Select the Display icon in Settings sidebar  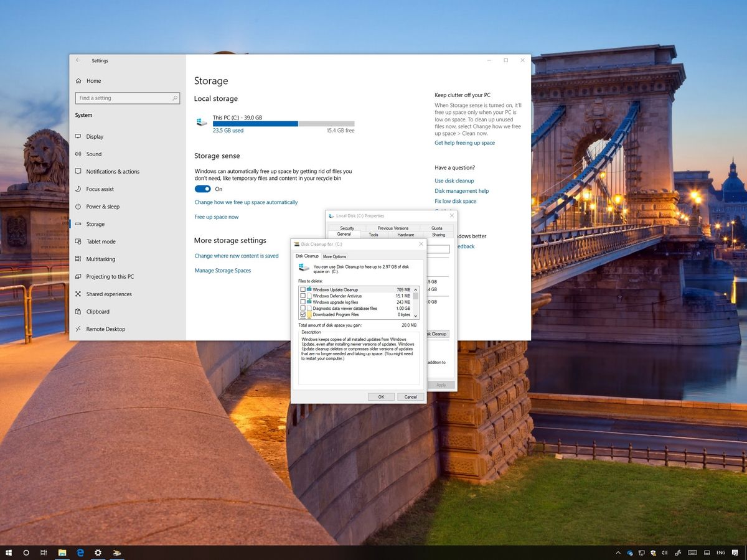(x=78, y=136)
